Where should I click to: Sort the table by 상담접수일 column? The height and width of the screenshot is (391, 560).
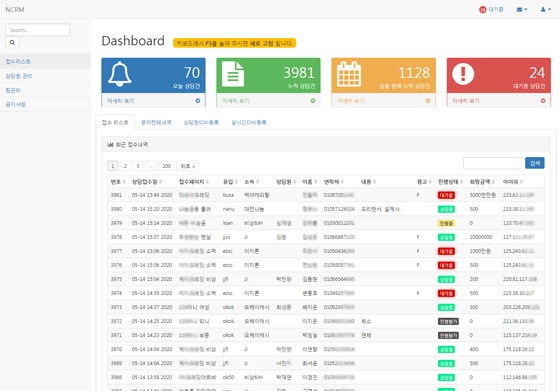coord(147,182)
